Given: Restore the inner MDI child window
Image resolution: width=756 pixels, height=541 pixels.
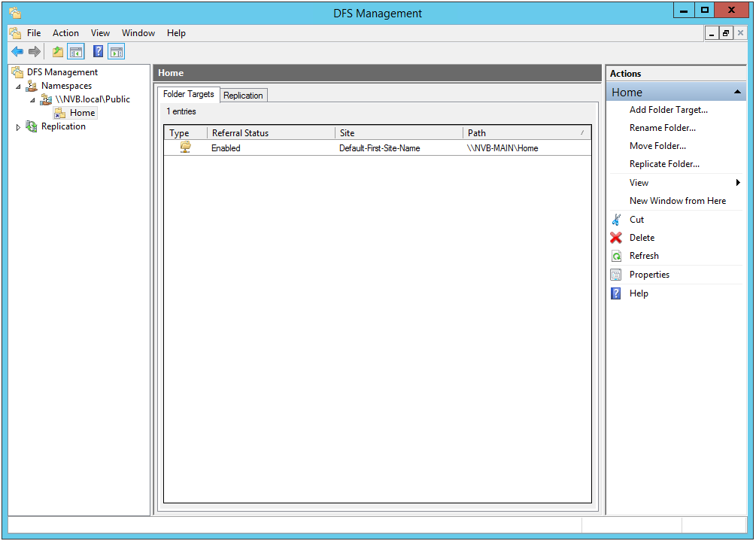Looking at the screenshot, I should point(726,33).
